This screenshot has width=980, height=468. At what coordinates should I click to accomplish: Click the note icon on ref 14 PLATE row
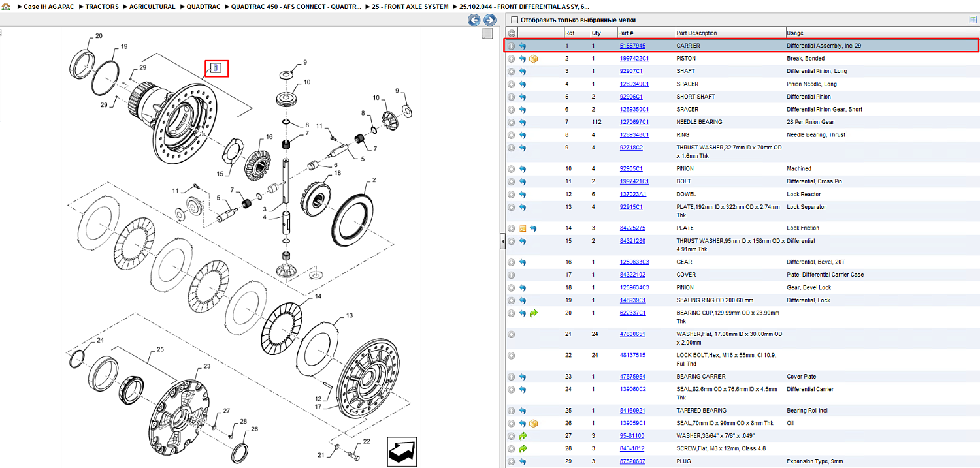click(523, 228)
